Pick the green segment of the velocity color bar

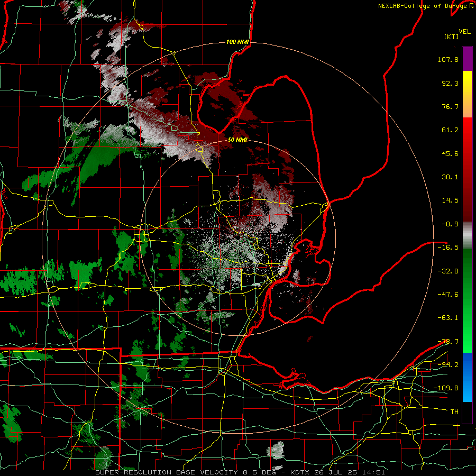467,300
